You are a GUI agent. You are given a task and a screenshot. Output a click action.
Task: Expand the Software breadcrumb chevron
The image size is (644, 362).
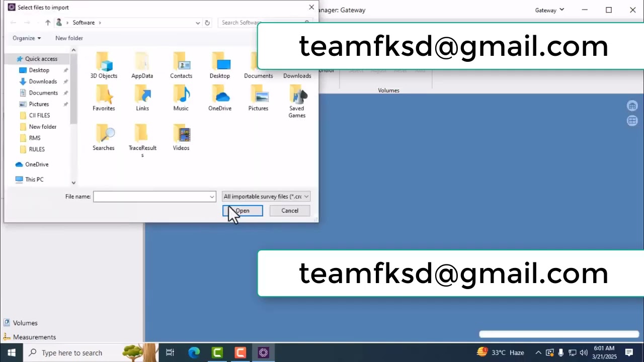click(x=100, y=23)
